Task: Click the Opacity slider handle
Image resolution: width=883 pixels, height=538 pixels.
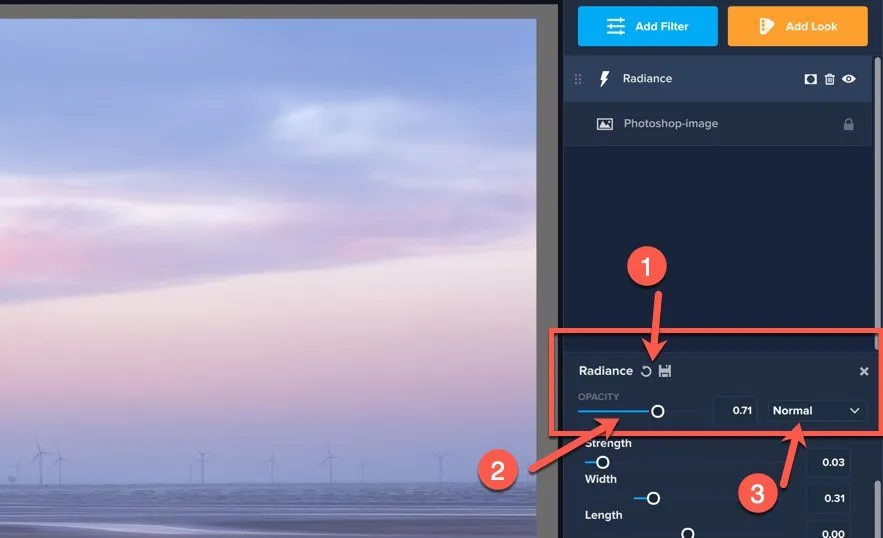Action: tap(657, 411)
